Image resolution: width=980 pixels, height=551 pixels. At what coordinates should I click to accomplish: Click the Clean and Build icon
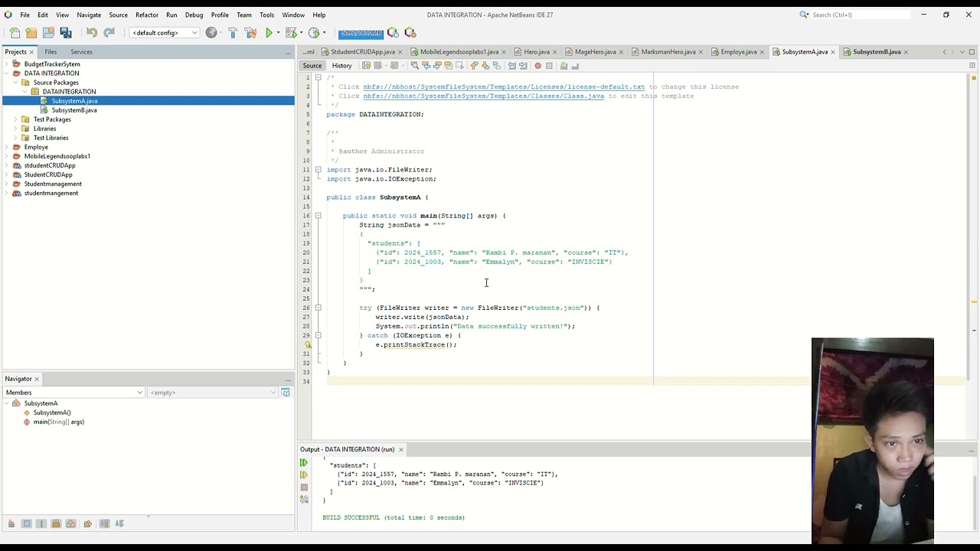pos(250,33)
